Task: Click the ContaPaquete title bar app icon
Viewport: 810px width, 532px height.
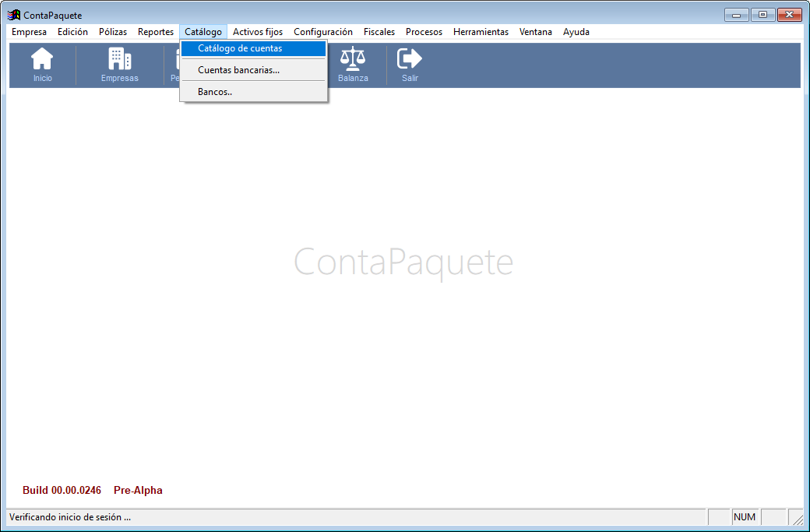Action: pyautogui.click(x=14, y=15)
